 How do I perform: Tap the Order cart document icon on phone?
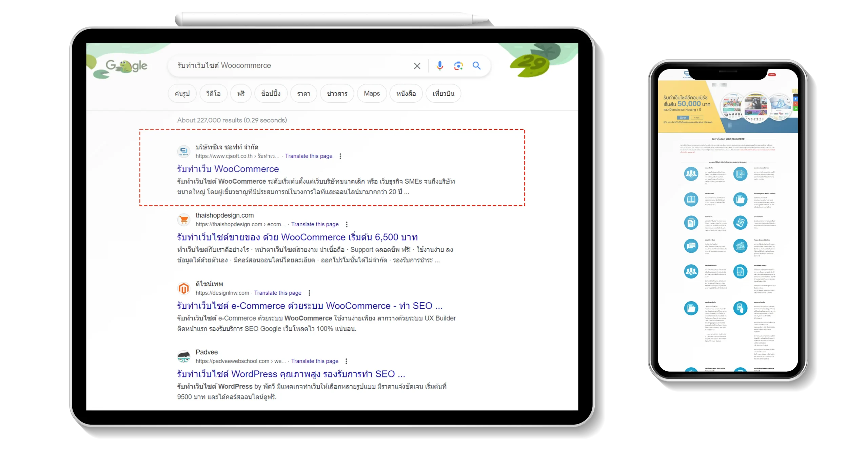pos(740,271)
